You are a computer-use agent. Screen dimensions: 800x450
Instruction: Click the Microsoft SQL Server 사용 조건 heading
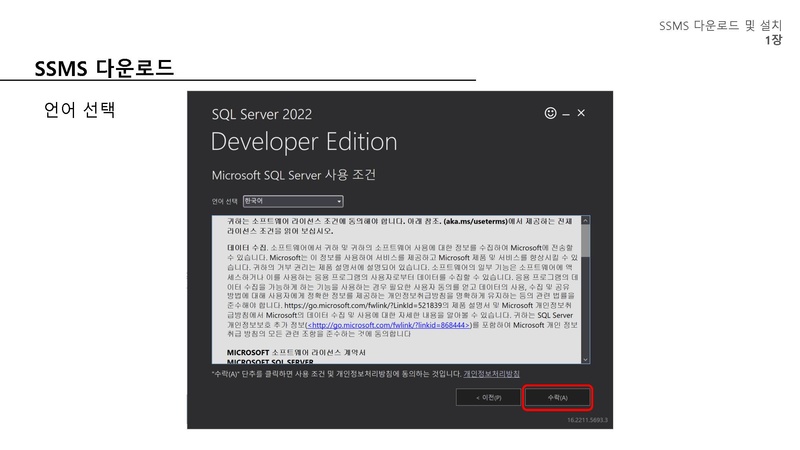[x=293, y=175]
